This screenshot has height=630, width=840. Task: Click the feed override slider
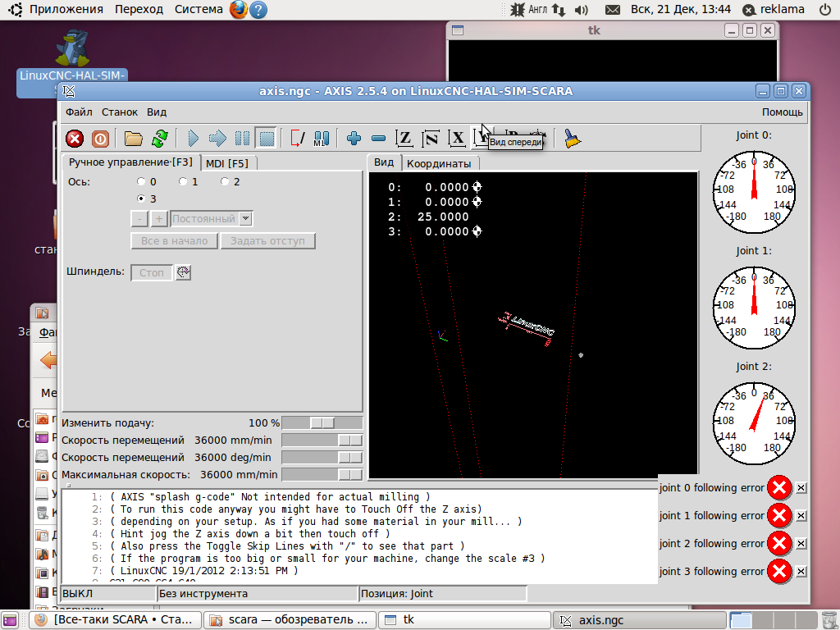[322, 422]
